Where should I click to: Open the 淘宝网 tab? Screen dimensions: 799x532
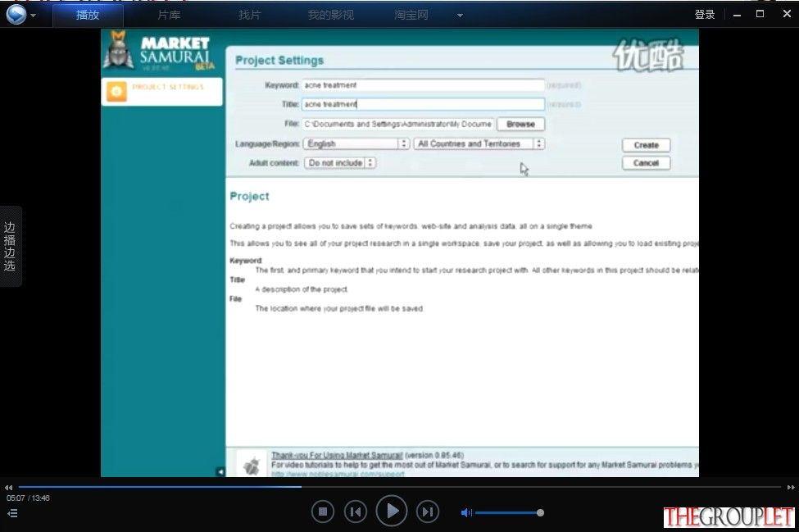coord(411,16)
